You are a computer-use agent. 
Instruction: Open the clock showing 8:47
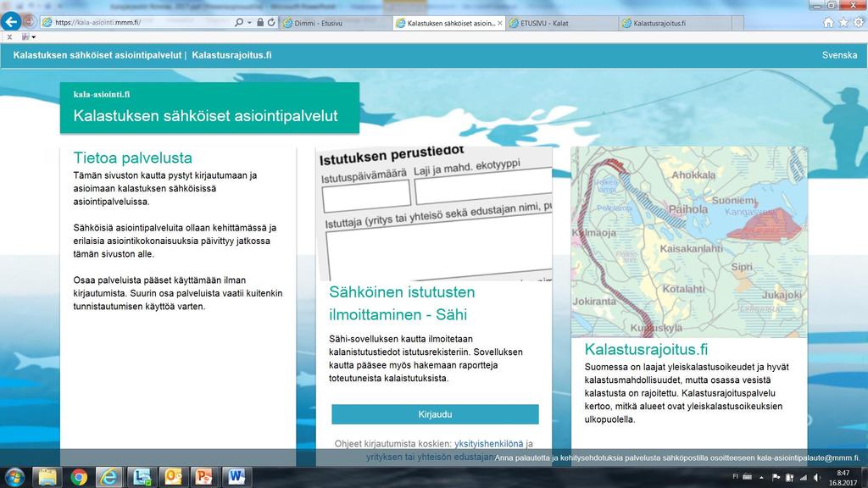pyautogui.click(x=843, y=478)
